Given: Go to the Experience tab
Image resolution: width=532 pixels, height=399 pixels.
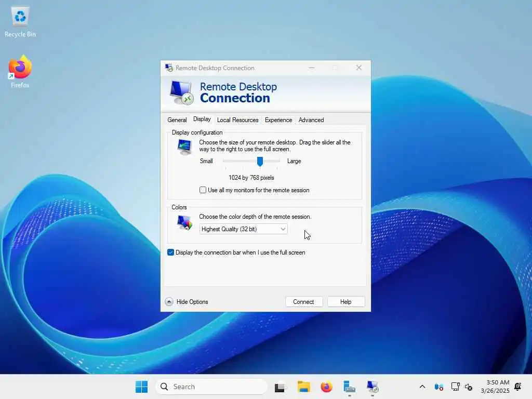Looking at the screenshot, I should click(278, 120).
